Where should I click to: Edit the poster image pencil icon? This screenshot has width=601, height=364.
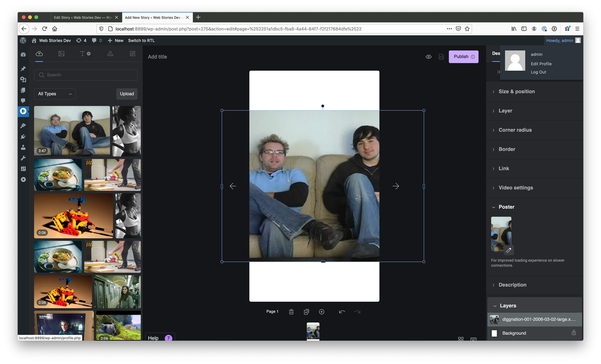coord(509,250)
